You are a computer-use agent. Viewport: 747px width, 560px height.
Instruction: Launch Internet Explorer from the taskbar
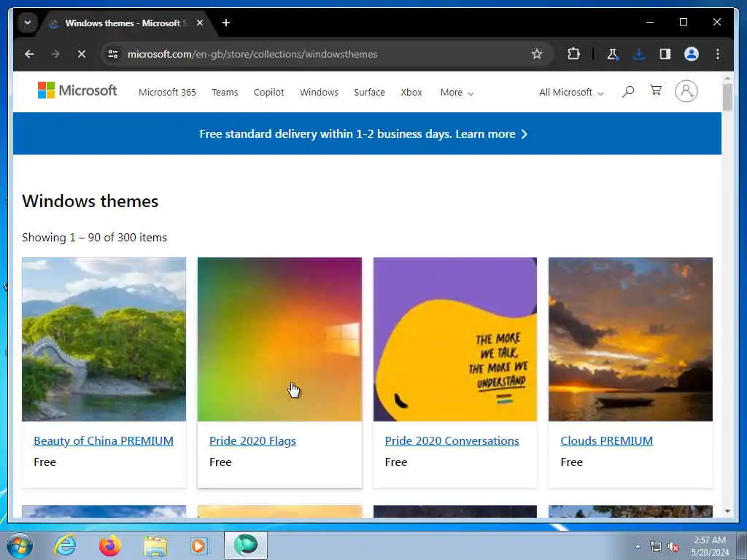point(65,545)
